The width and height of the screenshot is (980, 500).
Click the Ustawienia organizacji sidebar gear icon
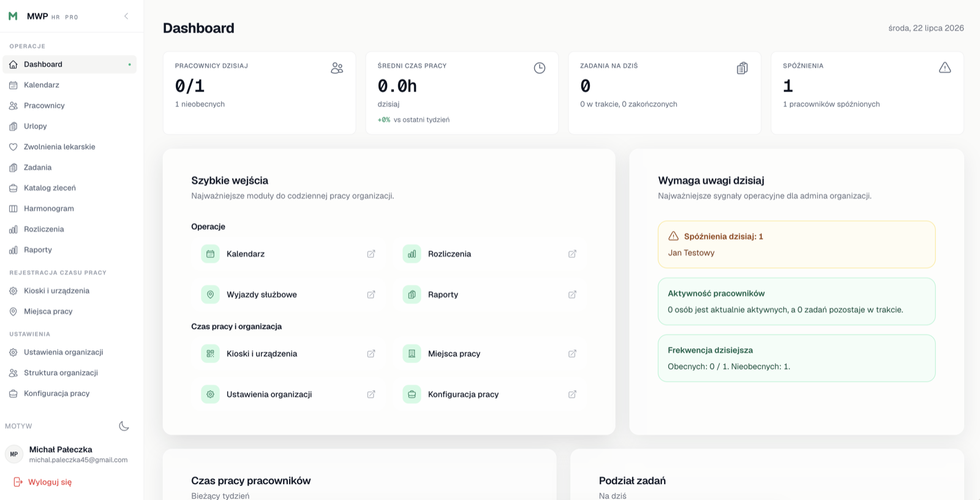click(x=13, y=352)
